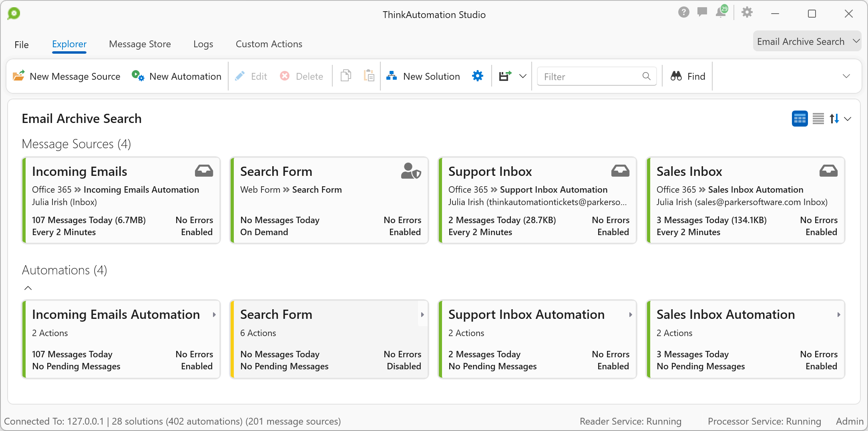Open the chat feedback icon
Viewport: 868px width, 431px height.
click(x=702, y=12)
